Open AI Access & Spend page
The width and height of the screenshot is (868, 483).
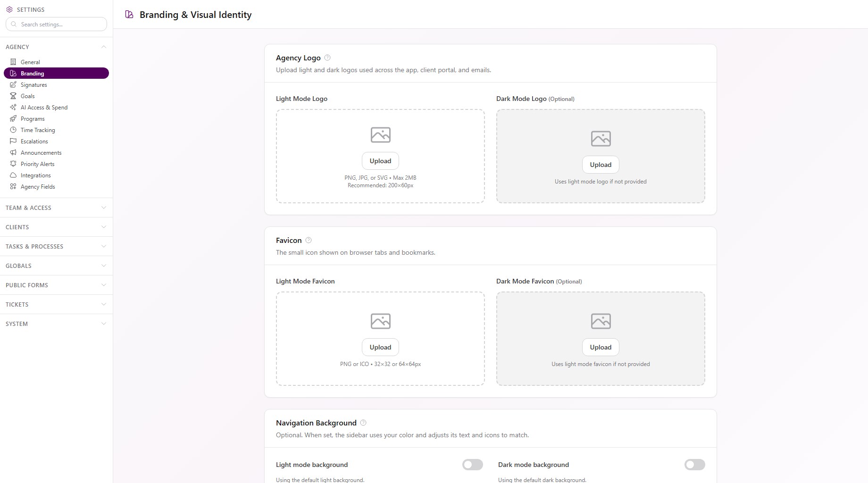coord(56,107)
